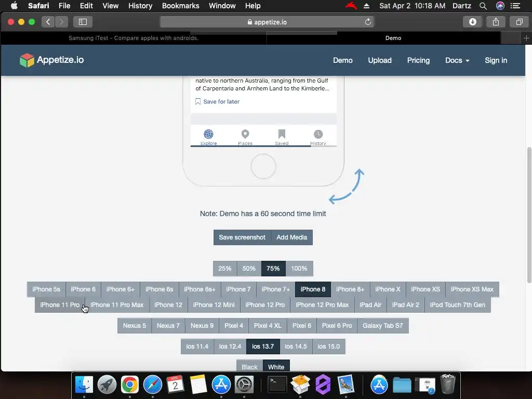Open Trash in the dock

pyautogui.click(x=447, y=384)
